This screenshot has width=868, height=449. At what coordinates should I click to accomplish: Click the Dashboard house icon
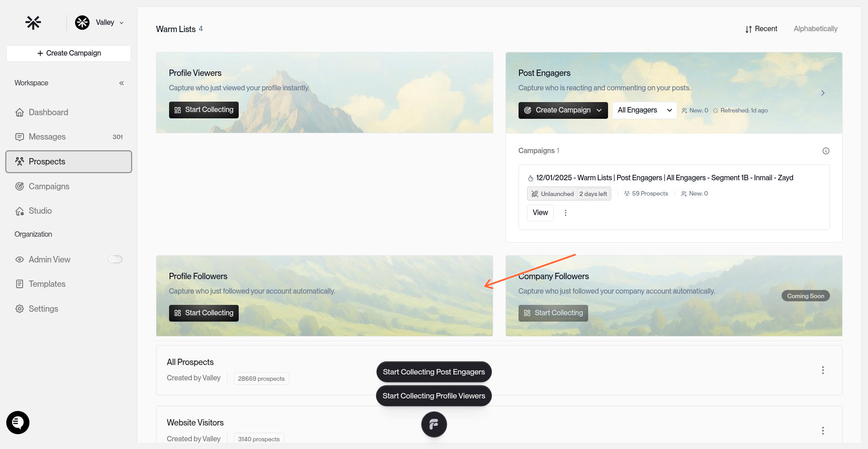click(x=19, y=112)
